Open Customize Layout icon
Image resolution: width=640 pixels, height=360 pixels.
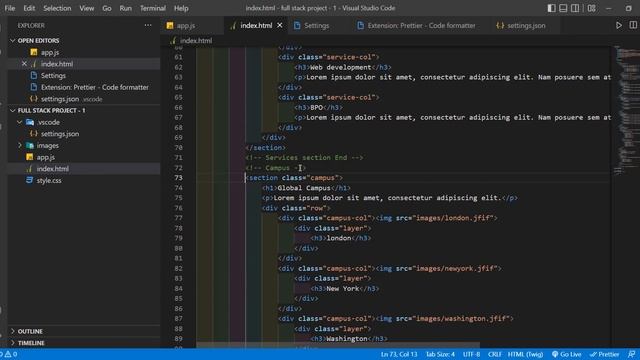[x=591, y=8]
